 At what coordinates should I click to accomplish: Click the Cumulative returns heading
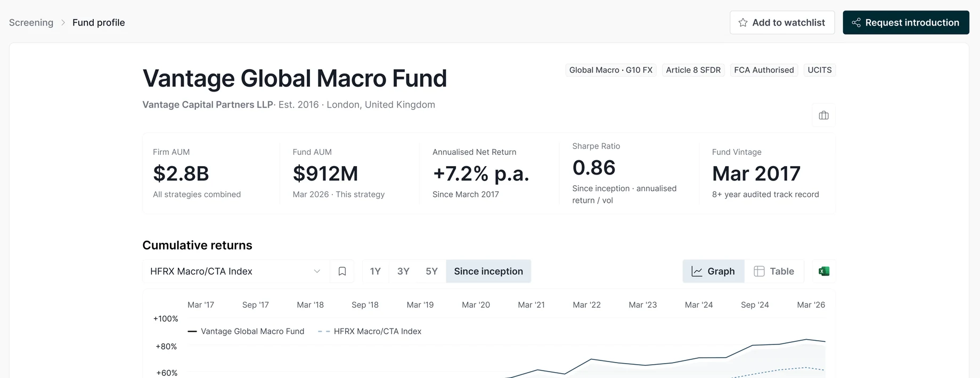197,245
